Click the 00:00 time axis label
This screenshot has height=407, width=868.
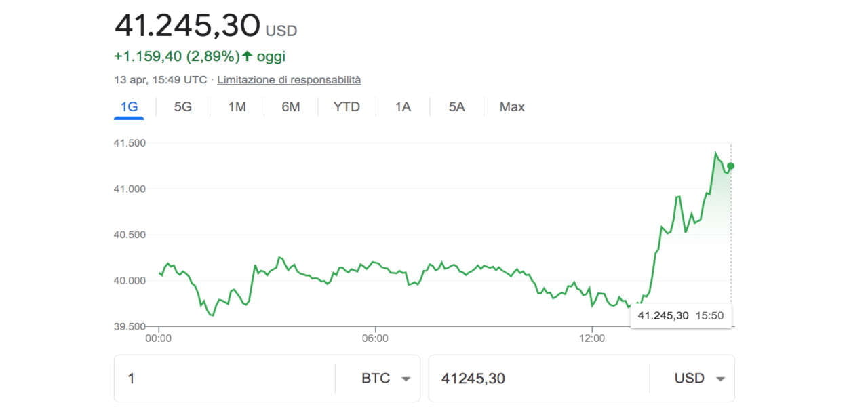[x=159, y=338]
